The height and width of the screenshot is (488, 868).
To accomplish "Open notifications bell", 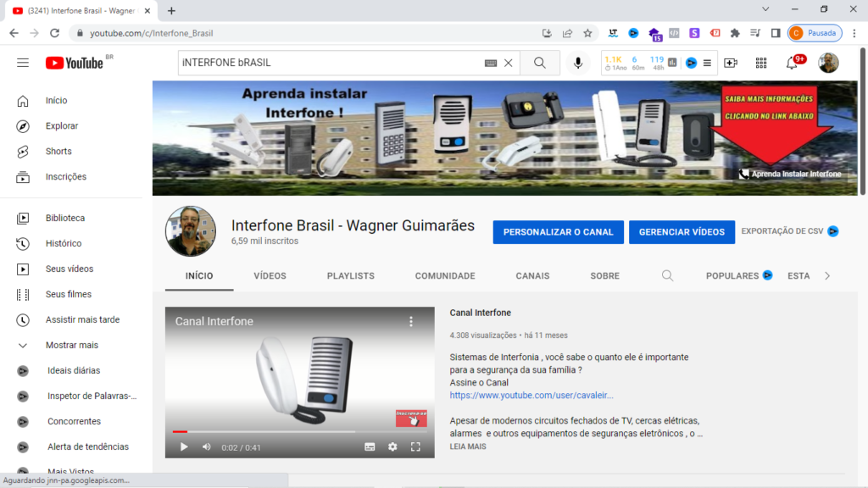I will click(793, 63).
